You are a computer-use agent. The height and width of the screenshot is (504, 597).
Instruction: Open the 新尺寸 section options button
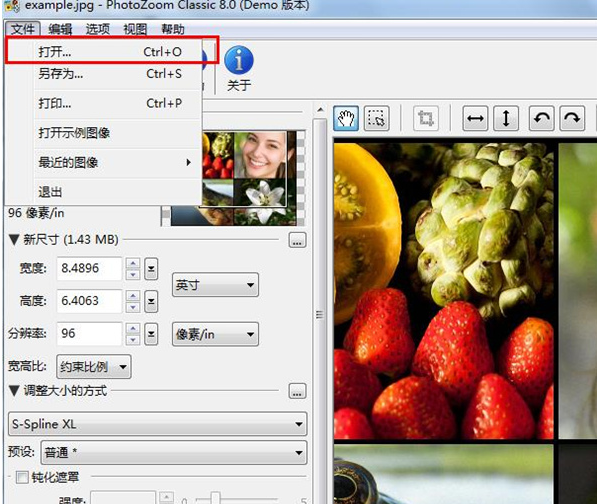click(297, 240)
